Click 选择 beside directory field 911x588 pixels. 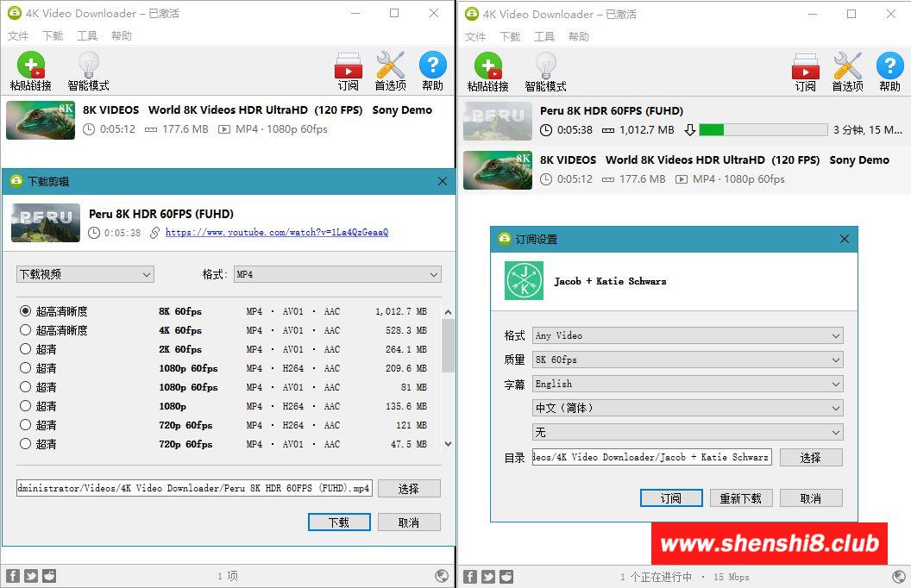coord(811,458)
